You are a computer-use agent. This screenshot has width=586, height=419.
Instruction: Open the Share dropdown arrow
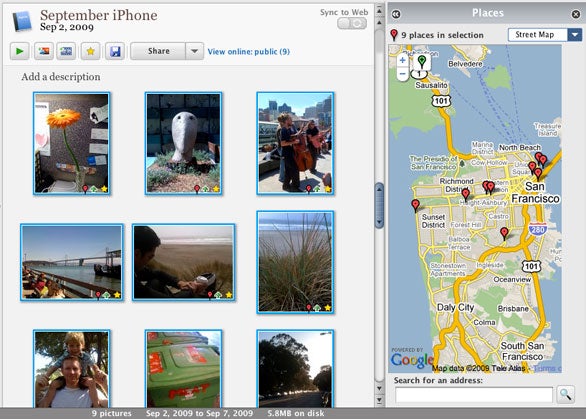pos(194,51)
